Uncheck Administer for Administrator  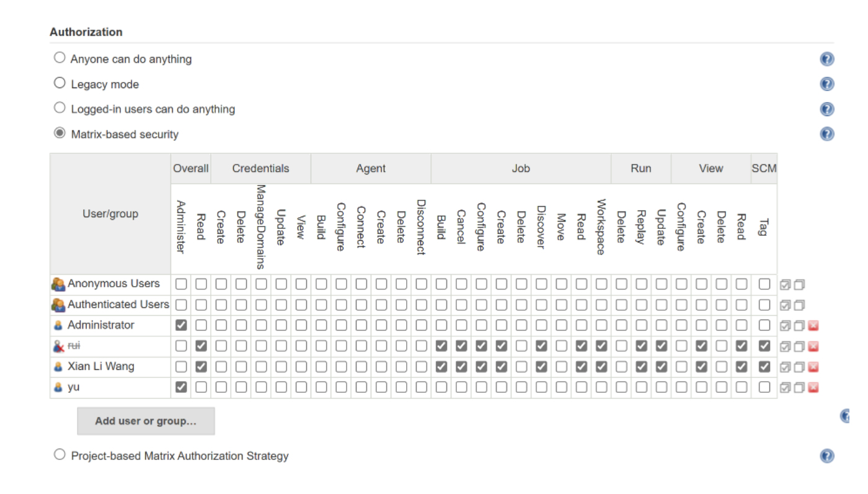point(181,325)
